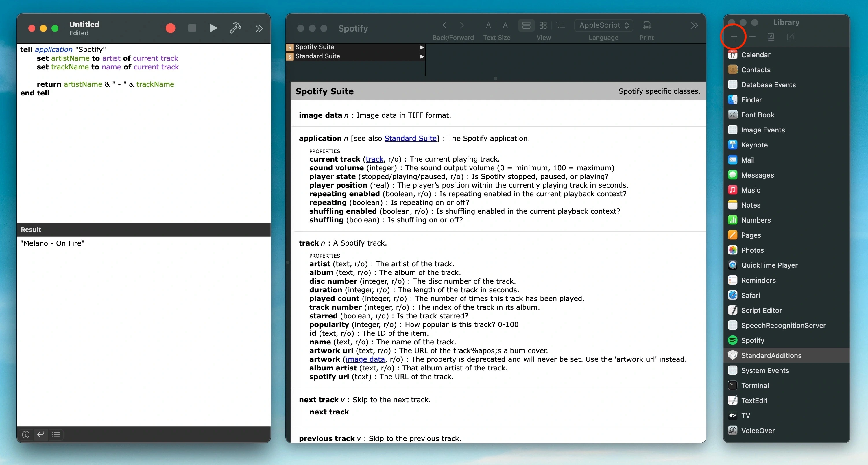Image resolution: width=868 pixels, height=465 pixels.
Task: Select Script Editor in Library list
Action: coord(786,310)
